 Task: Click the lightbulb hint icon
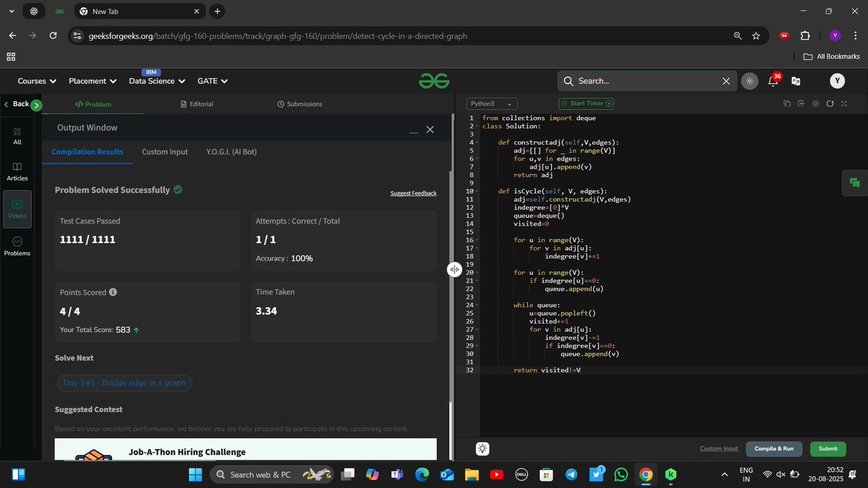(482, 448)
